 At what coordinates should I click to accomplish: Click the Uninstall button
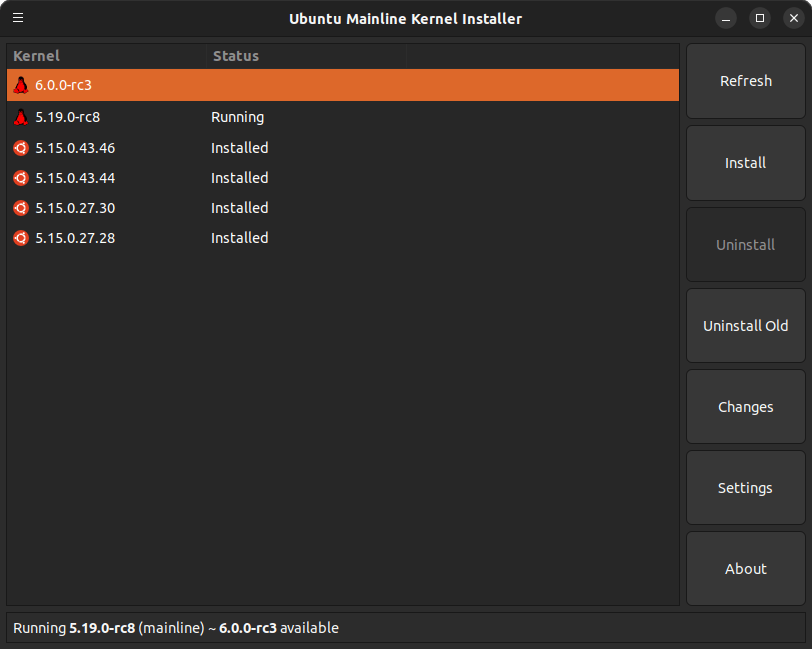[746, 245]
